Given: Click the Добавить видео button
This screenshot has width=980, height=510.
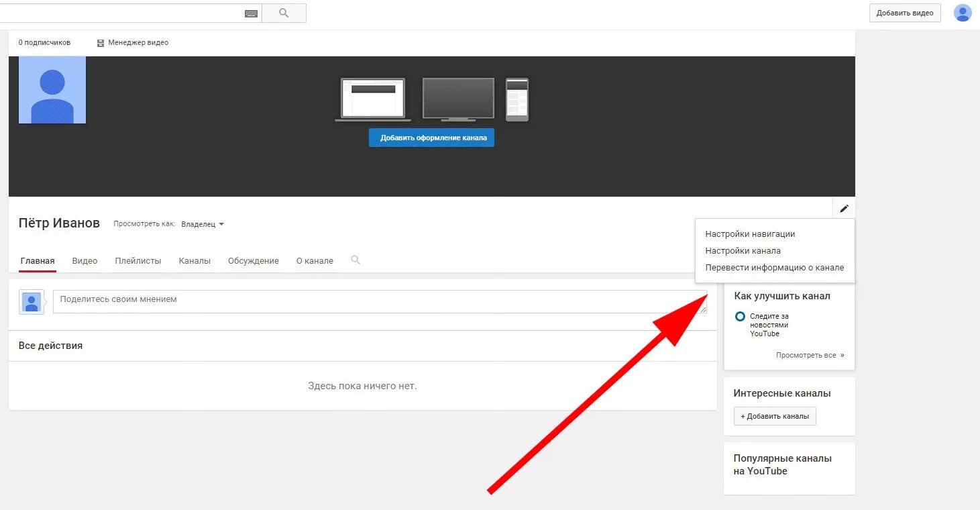Looking at the screenshot, I should (x=905, y=13).
